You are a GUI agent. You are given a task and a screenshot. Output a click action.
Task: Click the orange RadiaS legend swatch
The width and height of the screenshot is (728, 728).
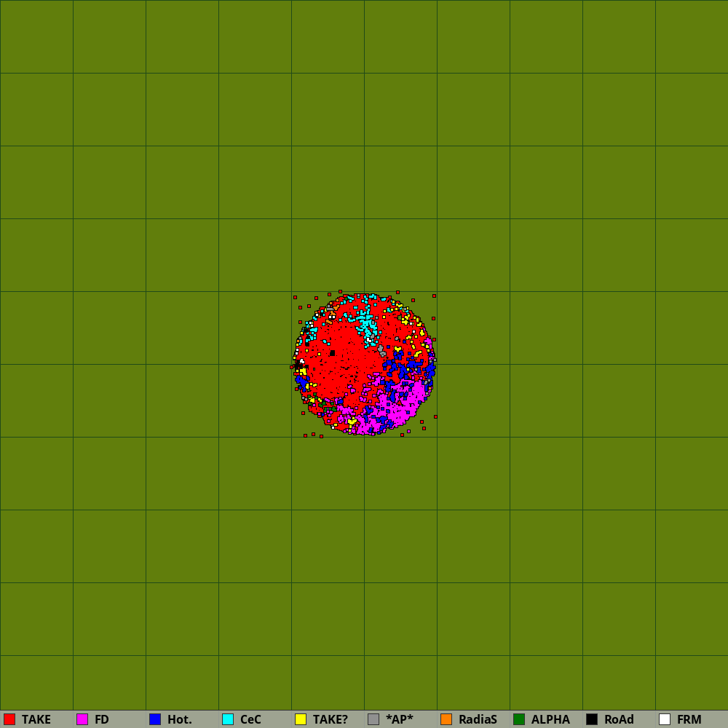(446, 719)
